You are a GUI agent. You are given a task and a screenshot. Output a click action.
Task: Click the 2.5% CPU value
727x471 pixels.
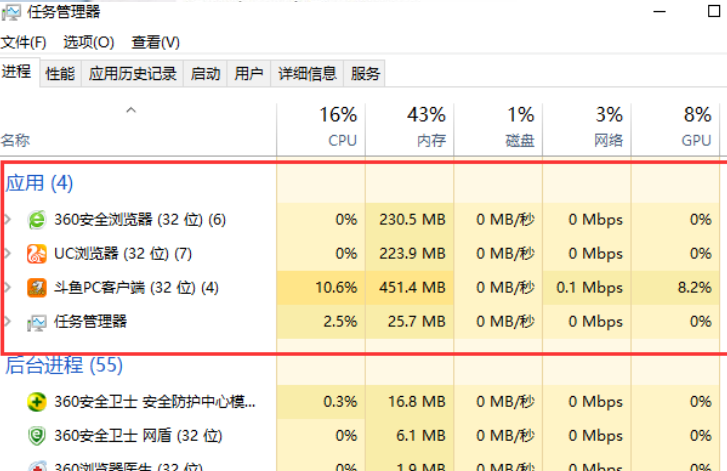point(340,321)
